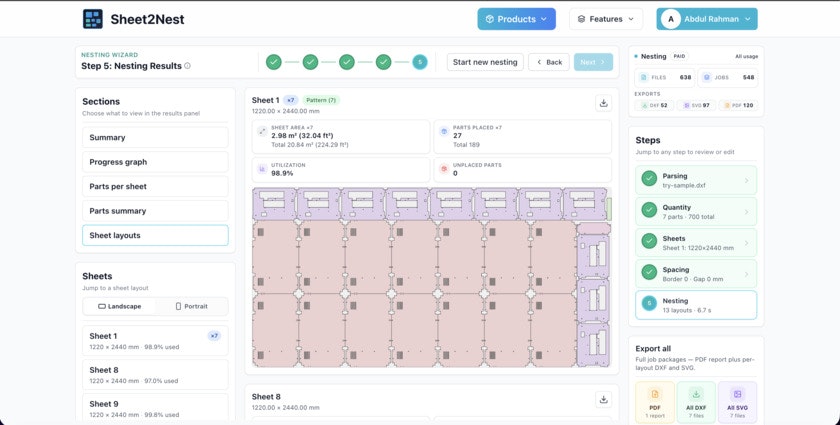
Task: Click the Next button
Action: pyautogui.click(x=593, y=62)
